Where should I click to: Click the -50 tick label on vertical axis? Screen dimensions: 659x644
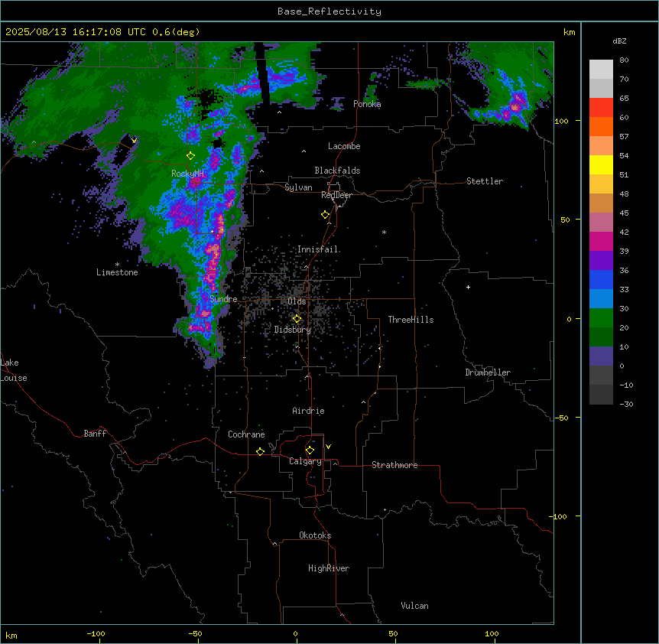[x=561, y=418]
